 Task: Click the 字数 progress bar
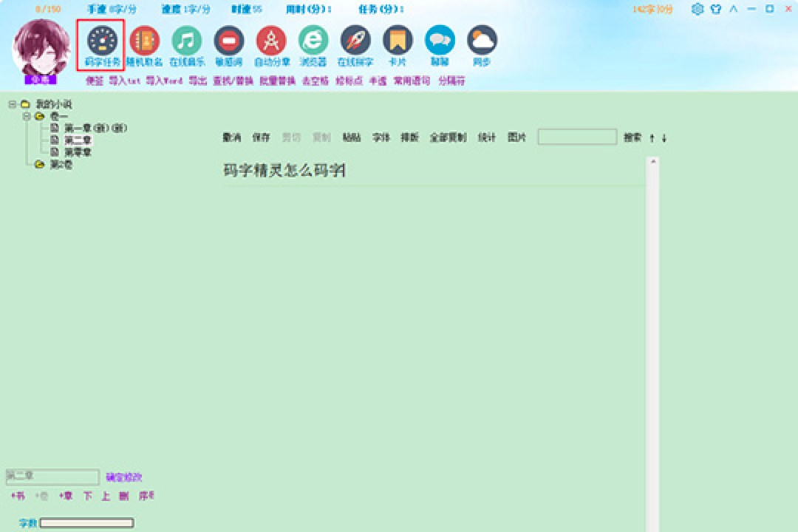tap(86, 523)
